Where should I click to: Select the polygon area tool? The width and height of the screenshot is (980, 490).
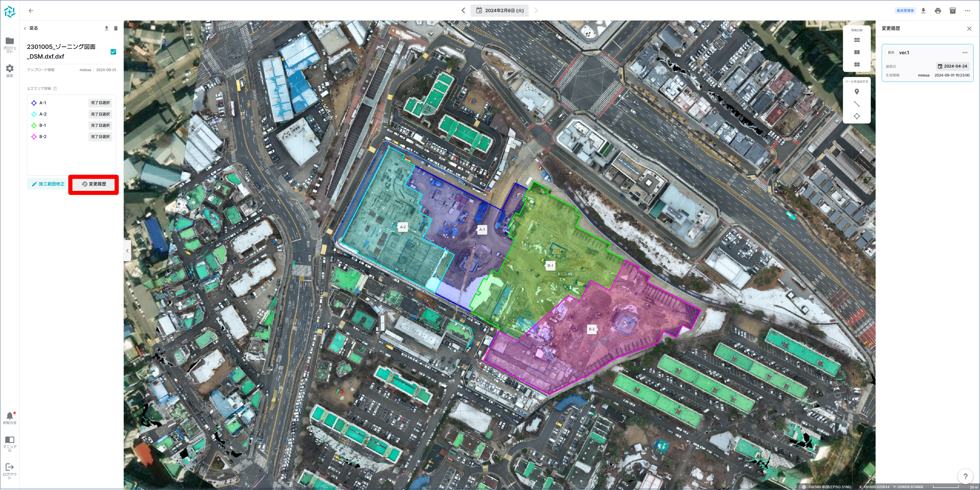856,116
